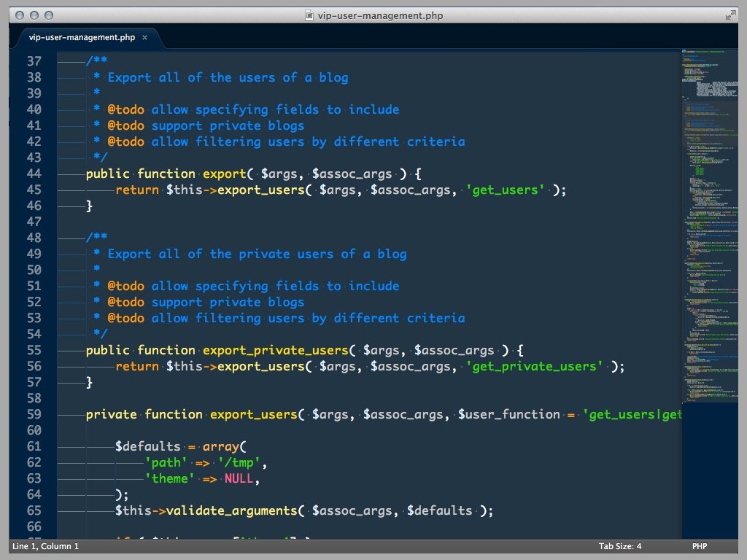
Task: Click "$defaults" argument on line 65
Action: pos(439,511)
